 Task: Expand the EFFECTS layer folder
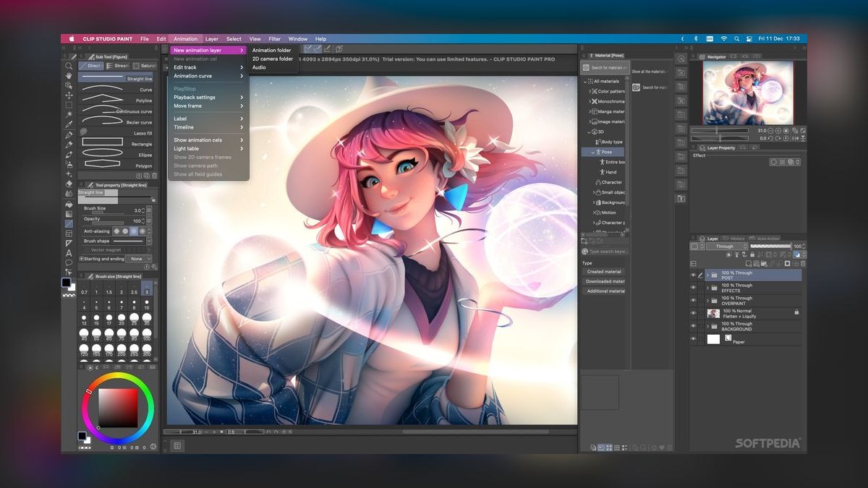[707, 288]
